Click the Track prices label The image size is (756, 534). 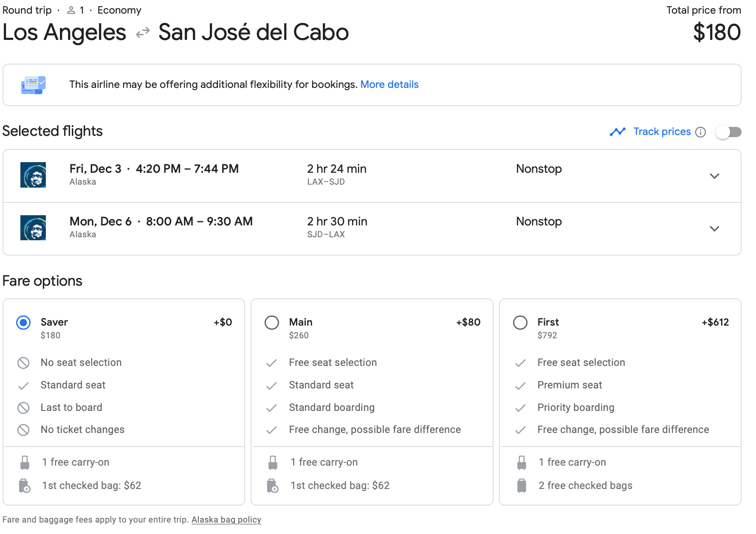662,132
